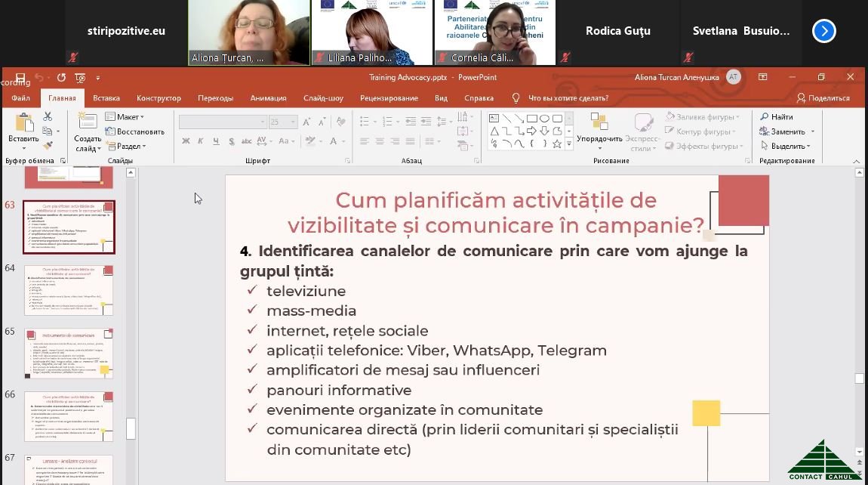This screenshot has height=485, width=868.
Task: Toggle bold formatting (Ж)
Action: [186, 141]
